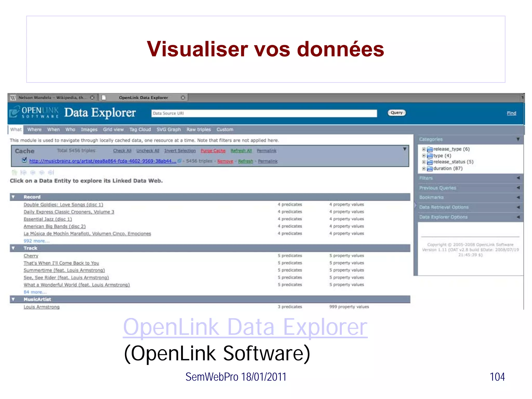Open the external link icon beside the musicbrainz URL
This screenshot has width=532, height=399.
click(179, 161)
